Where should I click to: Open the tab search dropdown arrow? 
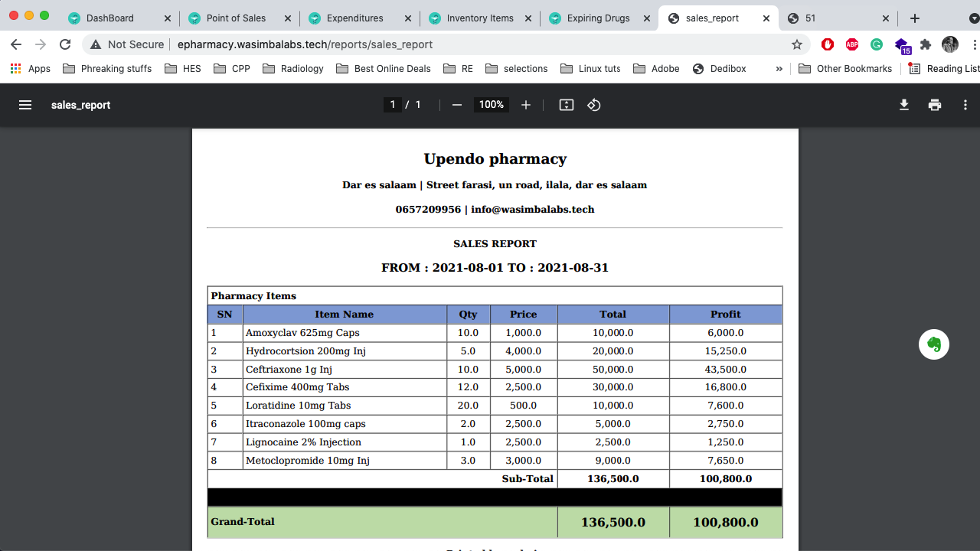click(974, 18)
